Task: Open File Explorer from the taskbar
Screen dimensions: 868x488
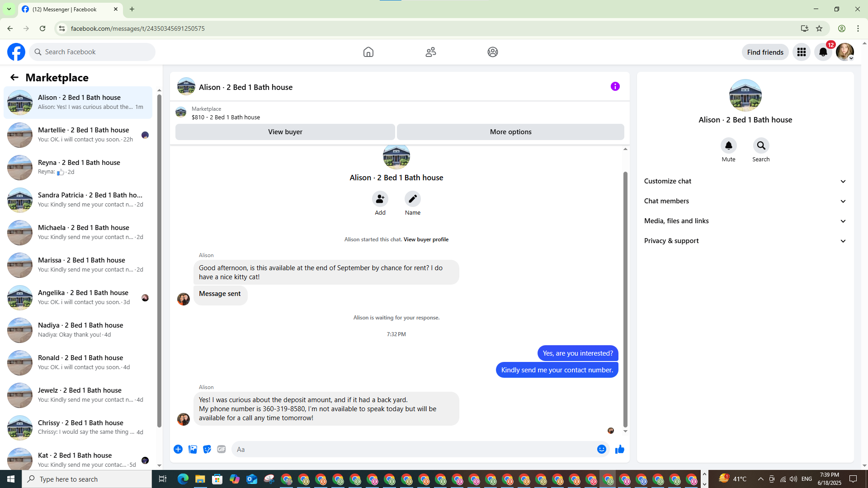Action: 200,479
